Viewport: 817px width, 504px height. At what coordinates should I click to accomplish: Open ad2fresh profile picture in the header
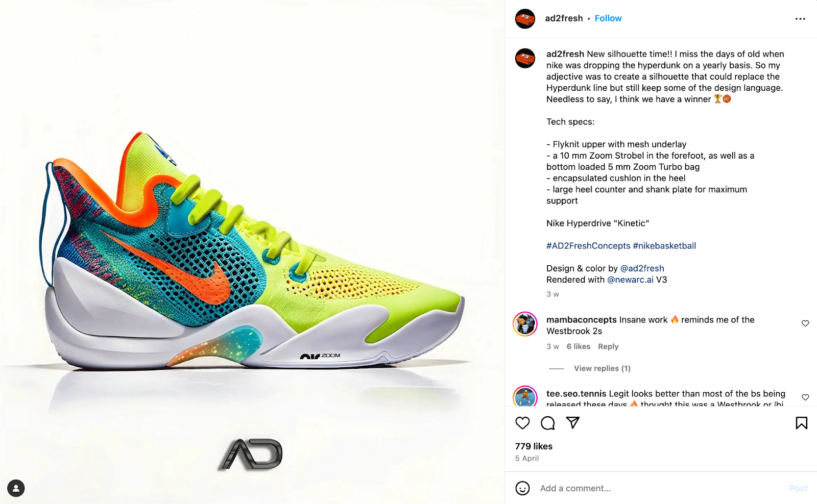point(525,19)
